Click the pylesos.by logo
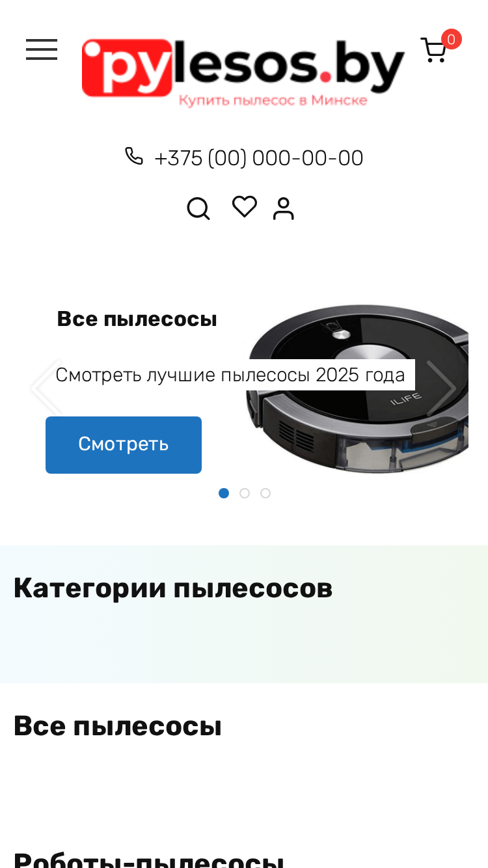 pyautogui.click(x=243, y=73)
